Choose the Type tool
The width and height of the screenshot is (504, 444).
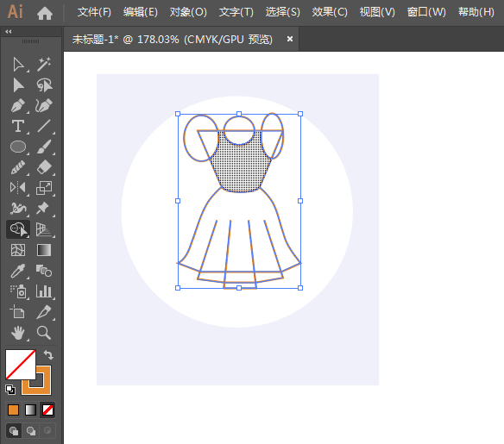[x=18, y=126]
